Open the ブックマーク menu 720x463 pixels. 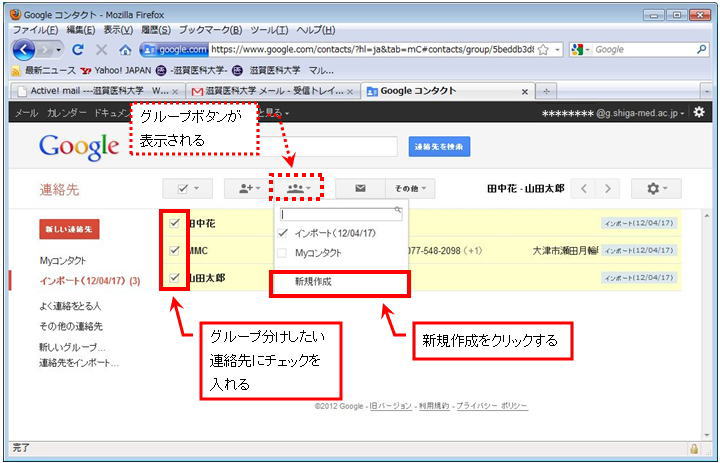pyautogui.click(x=210, y=30)
